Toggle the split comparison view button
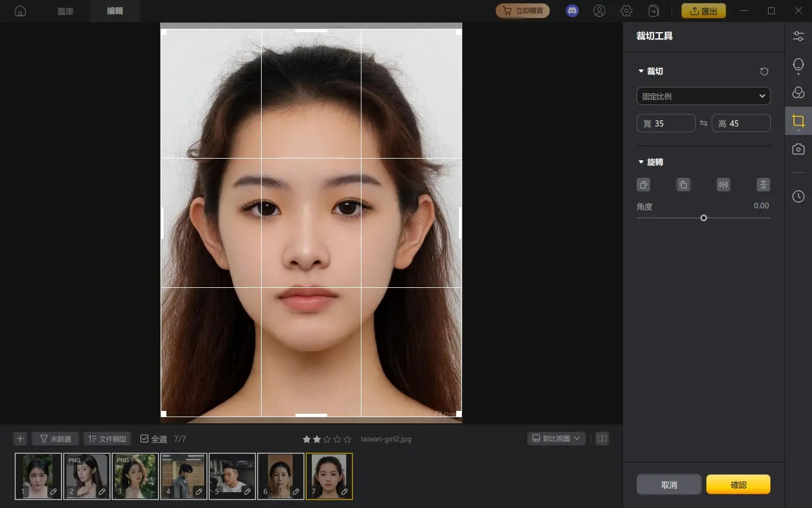This screenshot has height=508, width=812. (602, 439)
